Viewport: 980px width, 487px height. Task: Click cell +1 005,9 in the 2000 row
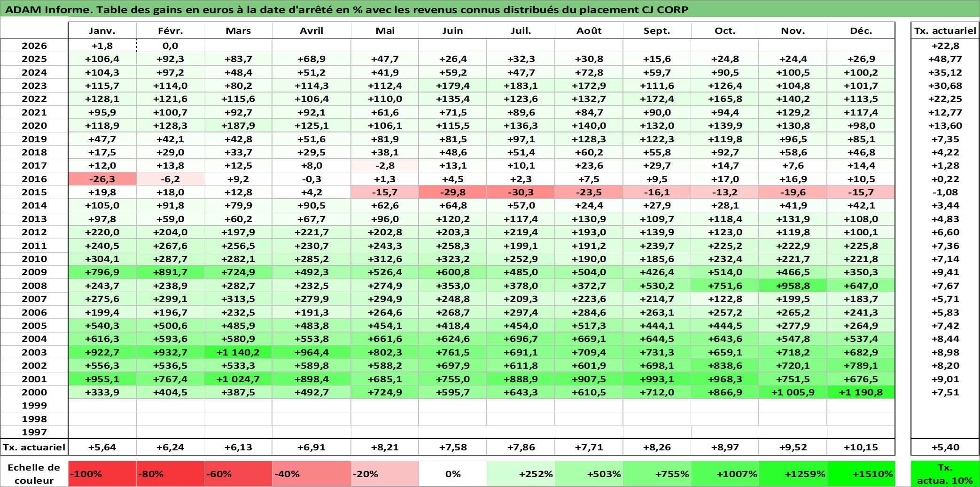[x=793, y=392]
